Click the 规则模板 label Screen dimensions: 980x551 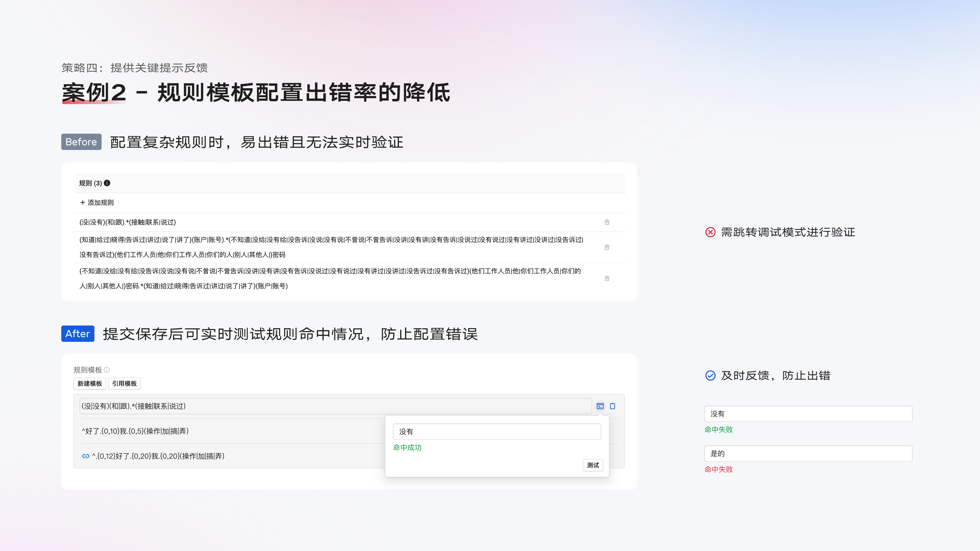pyautogui.click(x=88, y=370)
